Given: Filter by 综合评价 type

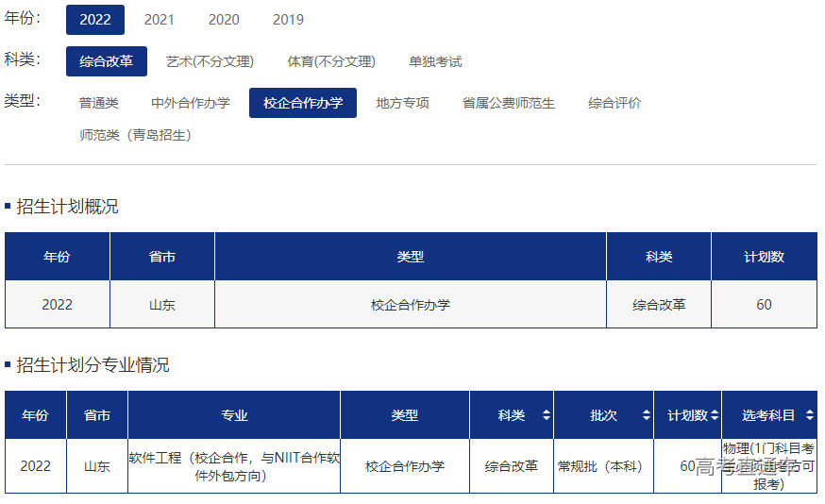Looking at the screenshot, I should 615,103.
